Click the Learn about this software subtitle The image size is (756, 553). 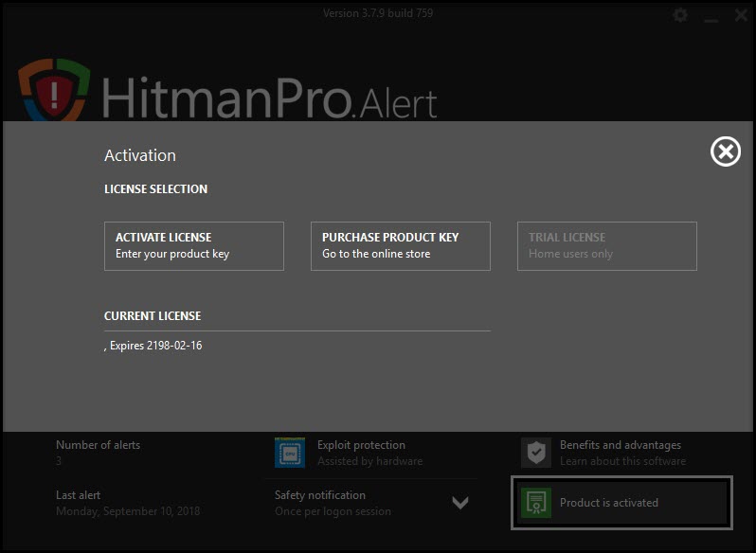pos(622,461)
